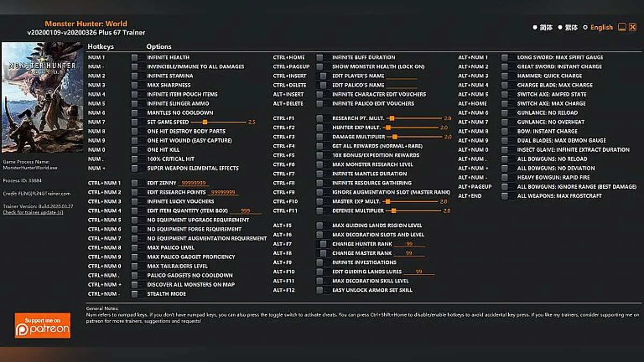Screen dimensions: 644x362
Task: Select Traditional Chinese language option
Action: coord(560,27)
